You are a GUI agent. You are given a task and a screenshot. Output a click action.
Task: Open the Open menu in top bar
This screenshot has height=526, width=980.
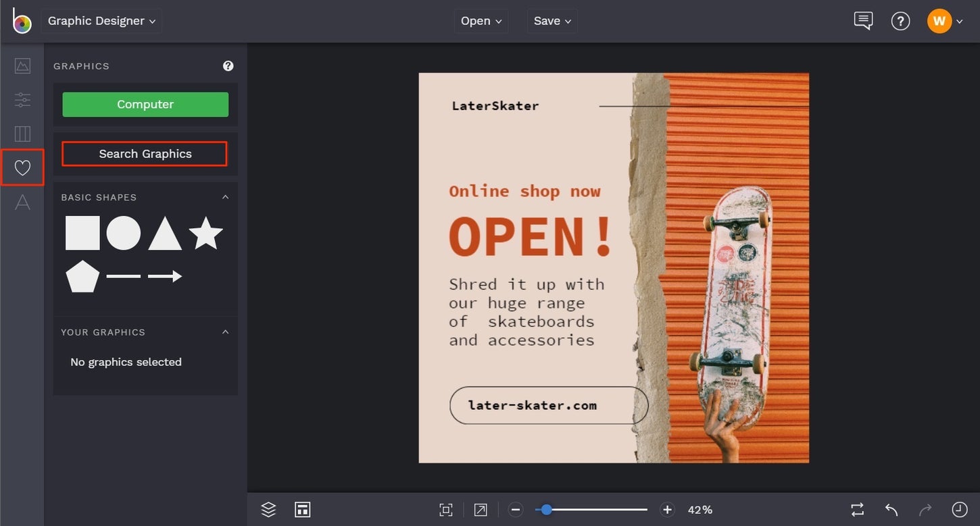(x=481, y=20)
